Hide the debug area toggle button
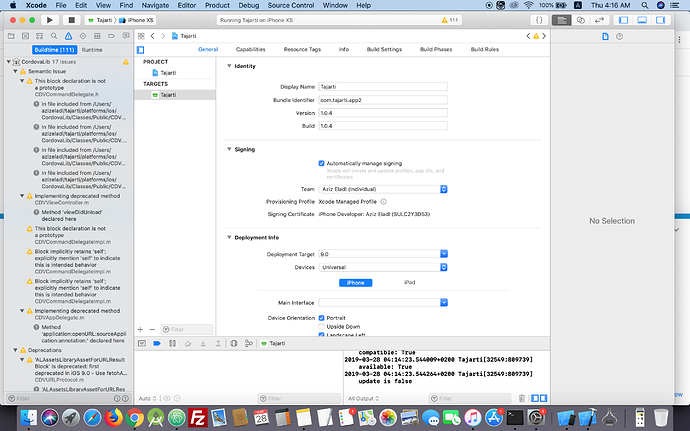Screen dimensions: 690x431 (x=142, y=343)
